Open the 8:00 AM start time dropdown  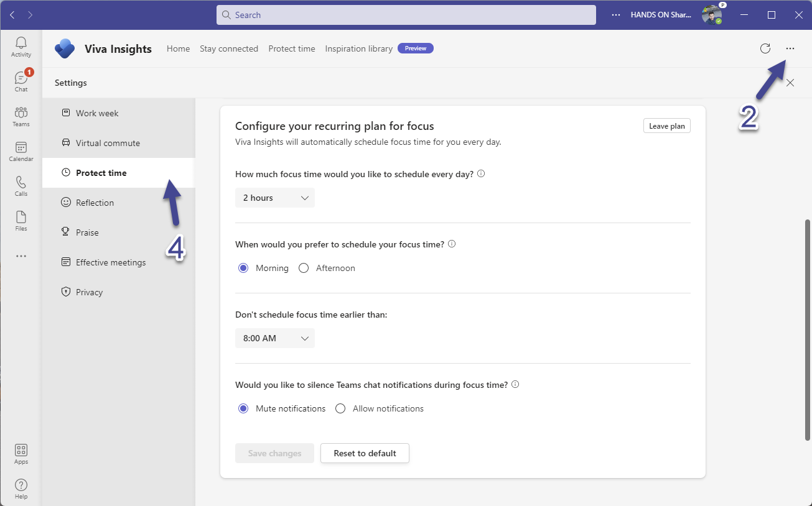[x=275, y=338]
